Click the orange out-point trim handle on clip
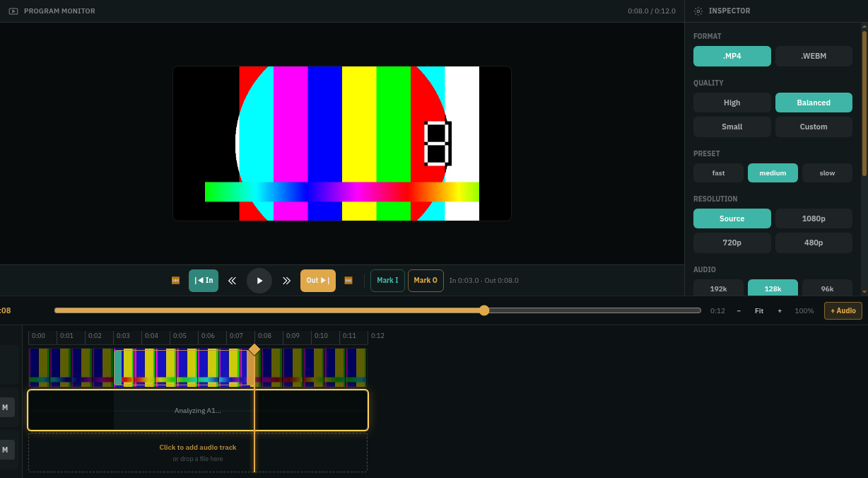The image size is (868, 478). (251, 368)
